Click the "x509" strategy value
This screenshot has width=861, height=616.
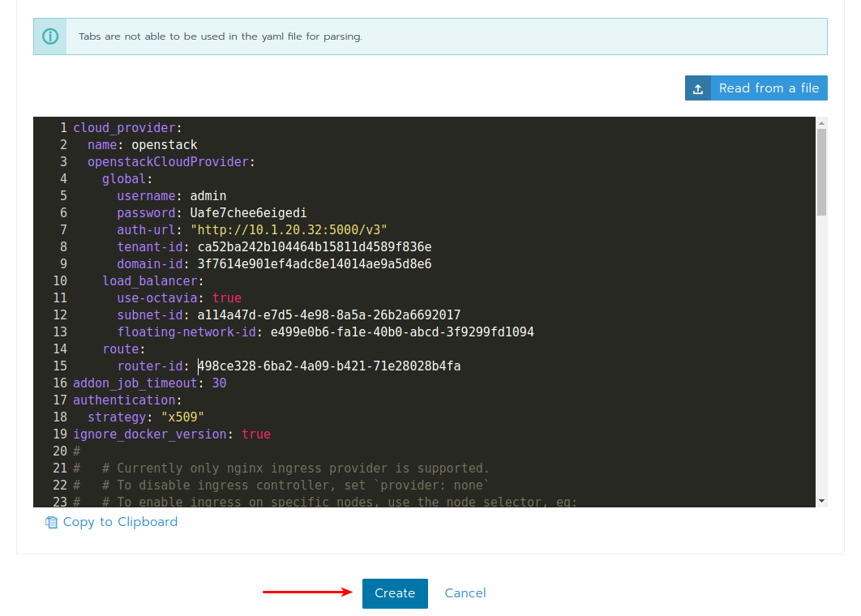pos(182,417)
